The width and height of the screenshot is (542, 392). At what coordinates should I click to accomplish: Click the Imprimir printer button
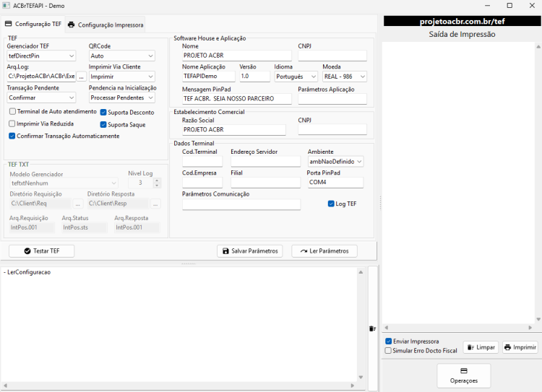(x=520, y=347)
